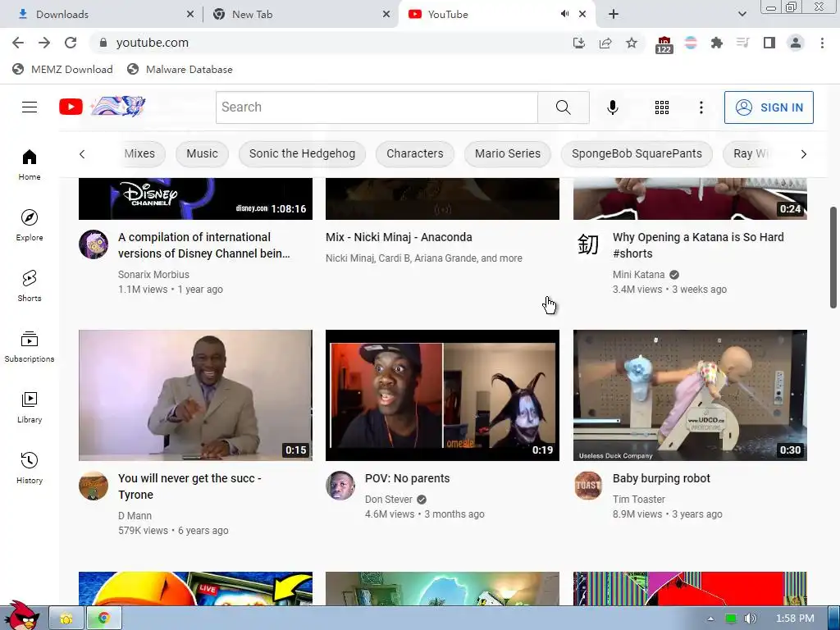Select the Mixes filter chip
Screen dimensions: 840x630
tap(139, 153)
